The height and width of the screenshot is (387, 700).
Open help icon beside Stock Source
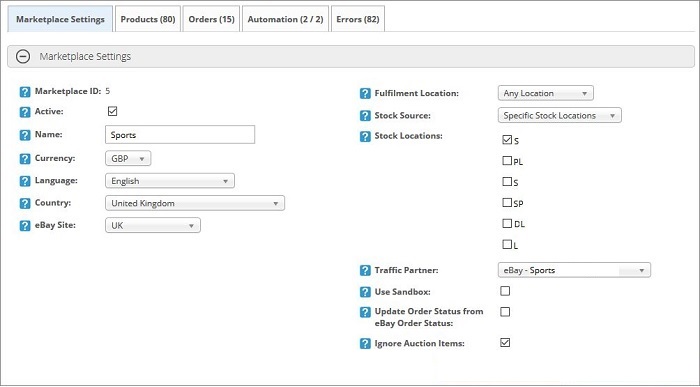(x=365, y=116)
